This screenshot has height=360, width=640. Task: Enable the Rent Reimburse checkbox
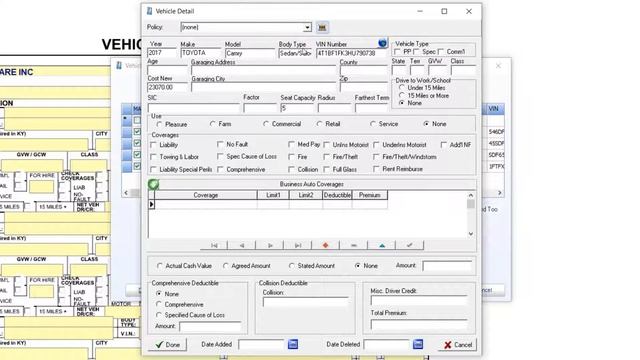(376, 169)
